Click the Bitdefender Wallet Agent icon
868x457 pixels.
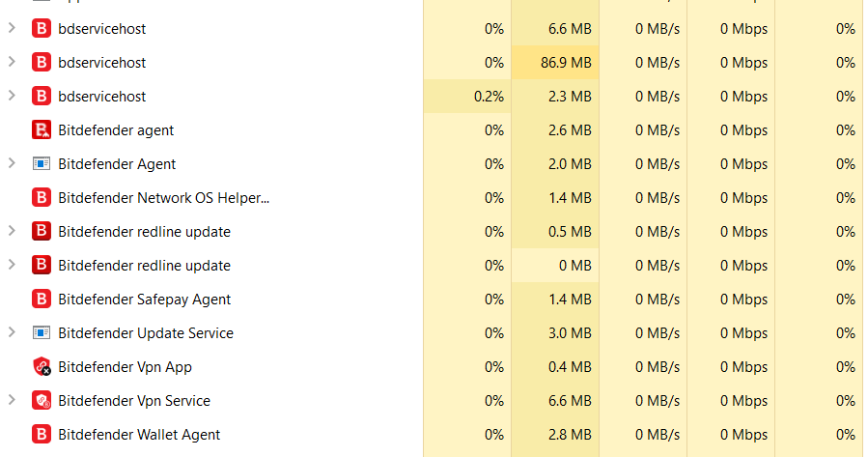click(42, 435)
